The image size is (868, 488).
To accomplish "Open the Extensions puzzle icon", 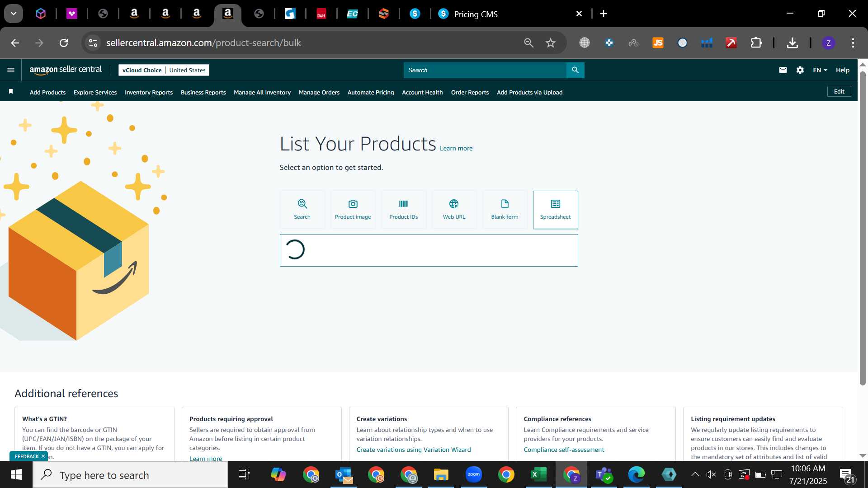I will 756,43.
